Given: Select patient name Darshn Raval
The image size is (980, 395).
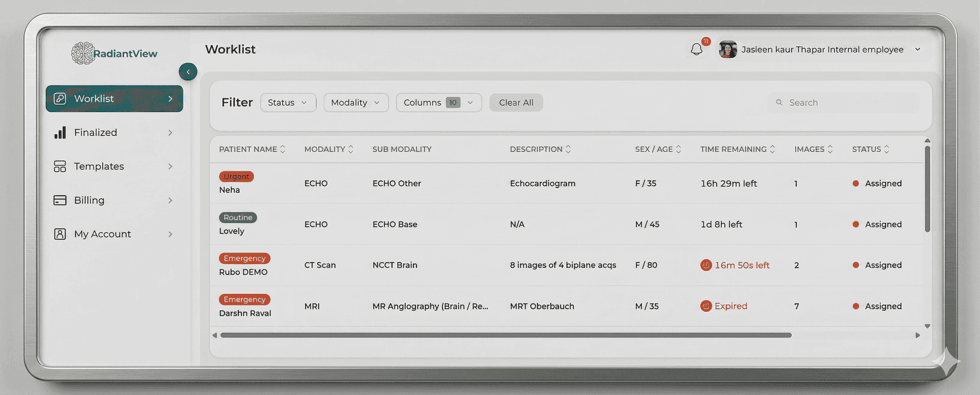Looking at the screenshot, I should click(245, 313).
